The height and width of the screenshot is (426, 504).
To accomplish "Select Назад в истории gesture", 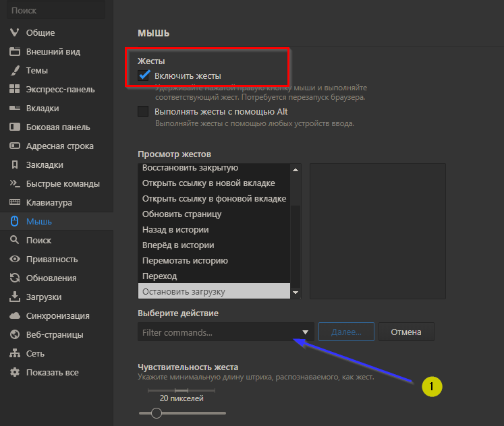I will pos(214,229).
